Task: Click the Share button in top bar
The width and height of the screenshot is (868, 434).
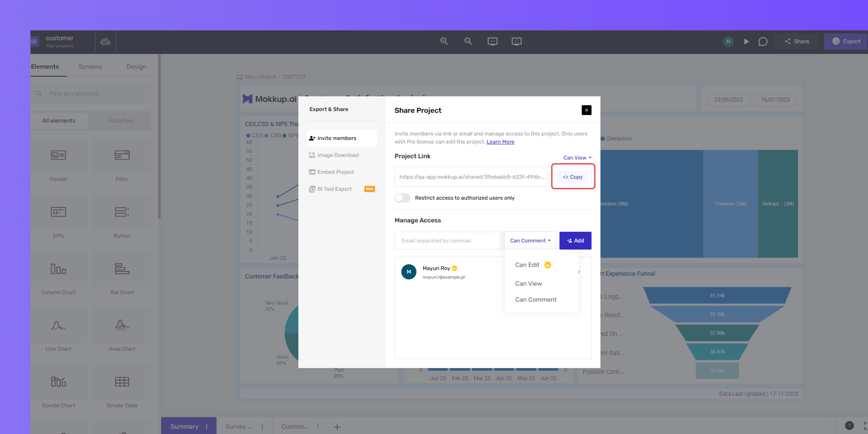Action: tap(797, 41)
